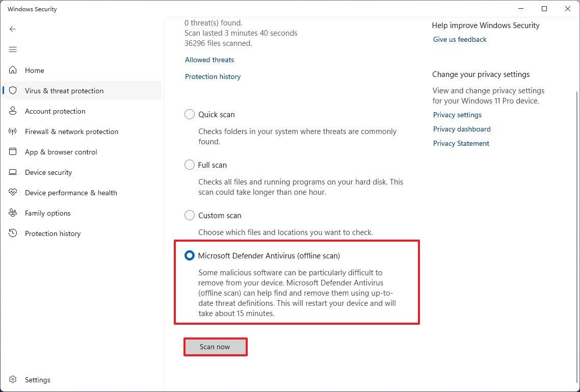Open Firewall & network protection via its icon
Image resolution: width=580 pixels, height=392 pixels.
(x=12, y=131)
